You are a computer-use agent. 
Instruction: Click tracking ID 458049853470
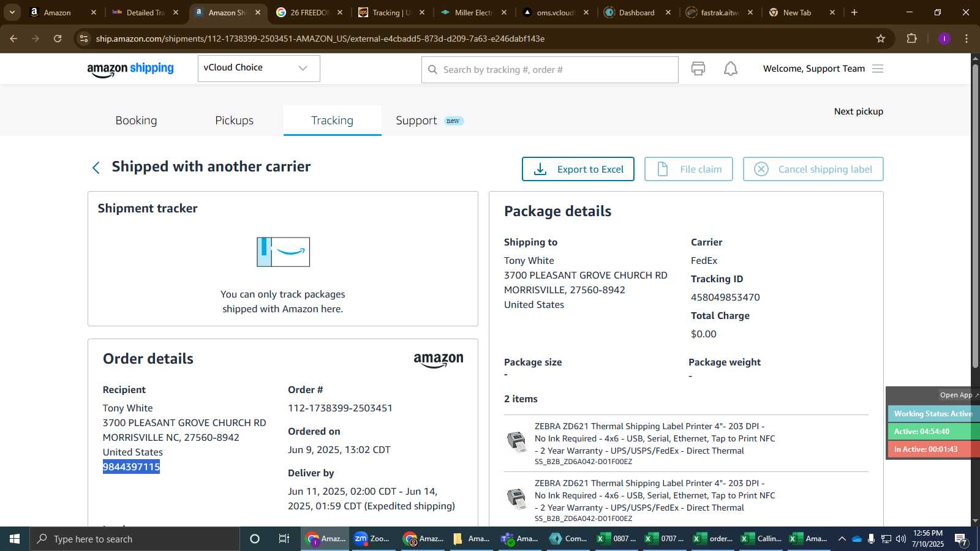(x=725, y=298)
